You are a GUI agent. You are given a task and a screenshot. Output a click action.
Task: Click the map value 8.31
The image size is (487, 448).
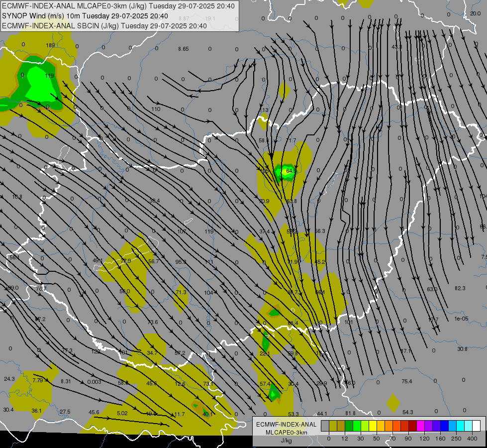coord(66,381)
